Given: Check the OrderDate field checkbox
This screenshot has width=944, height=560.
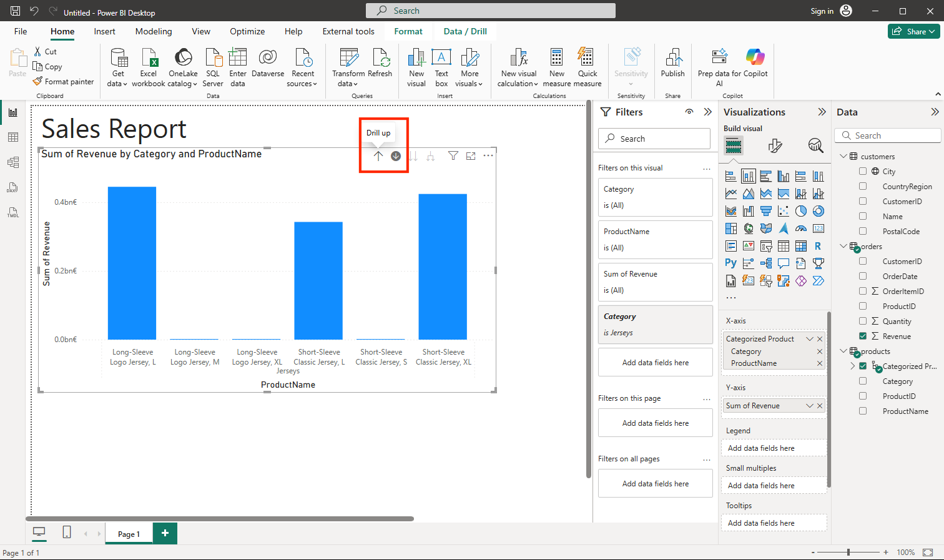Looking at the screenshot, I should point(863,276).
